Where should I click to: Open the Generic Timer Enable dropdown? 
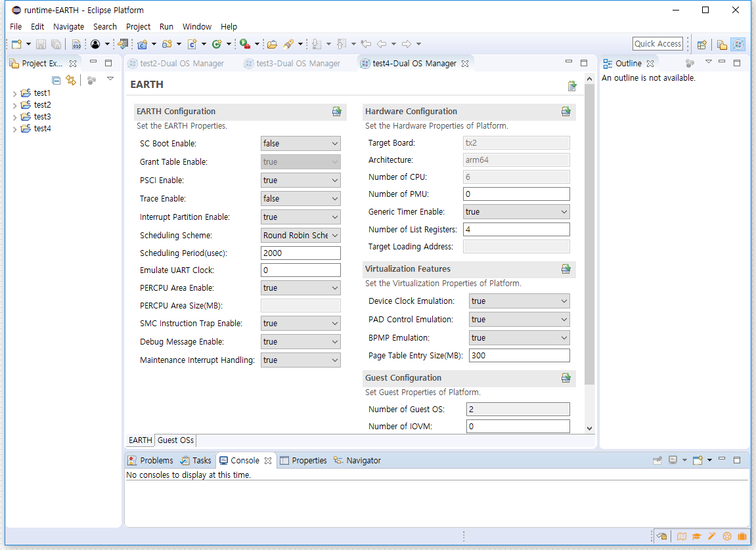point(516,212)
